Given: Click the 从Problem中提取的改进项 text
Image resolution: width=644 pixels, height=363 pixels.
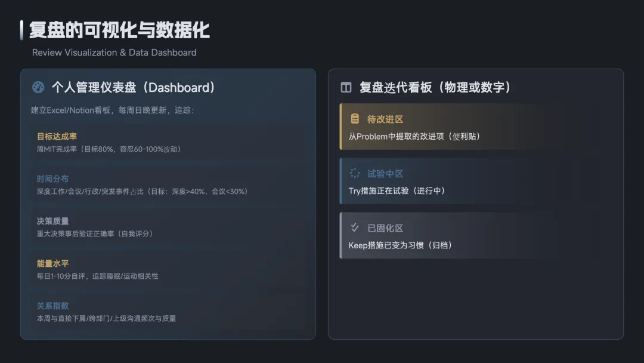Looking at the screenshot, I should coord(414,136).
